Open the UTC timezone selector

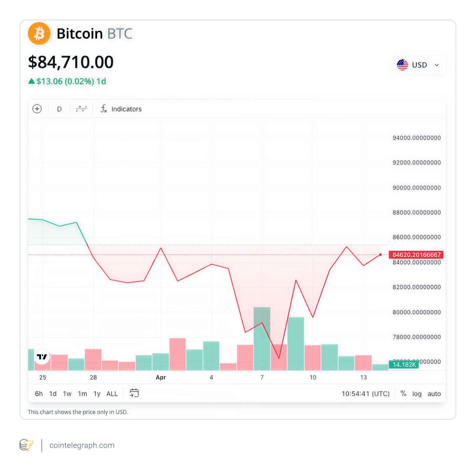(x=365, y=394)
